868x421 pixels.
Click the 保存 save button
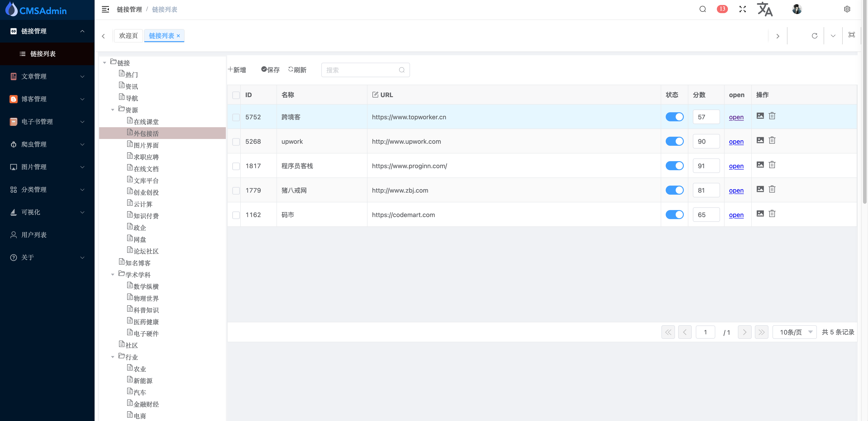pos(270,70)
